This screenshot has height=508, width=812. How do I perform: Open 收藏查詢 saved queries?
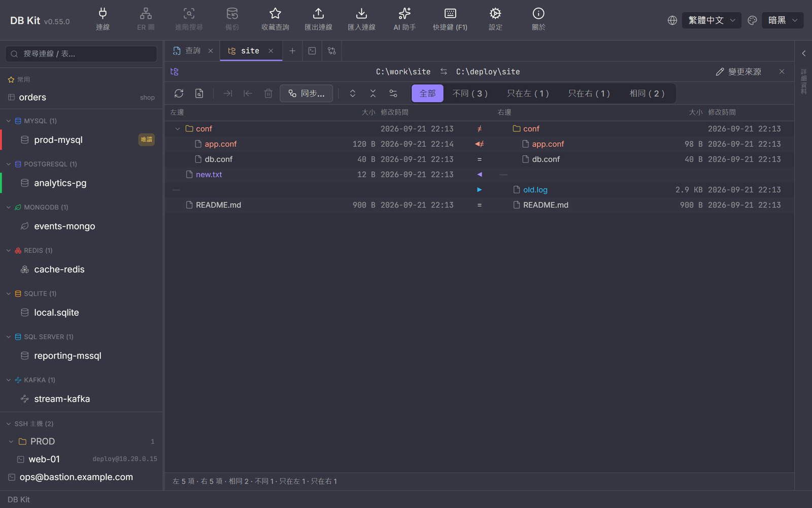click(x=275, y=20)
